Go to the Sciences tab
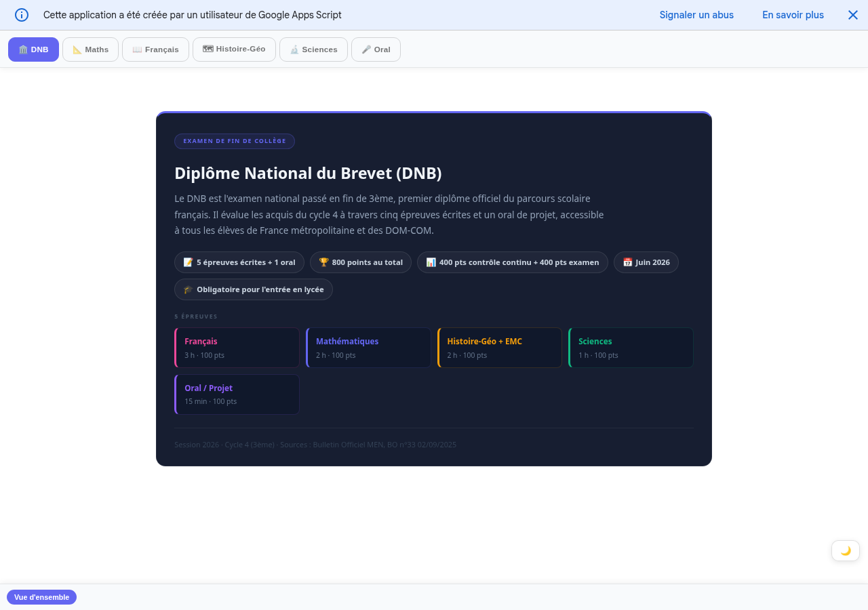Viewport: 868px width, 610px height. coord(313,49)
